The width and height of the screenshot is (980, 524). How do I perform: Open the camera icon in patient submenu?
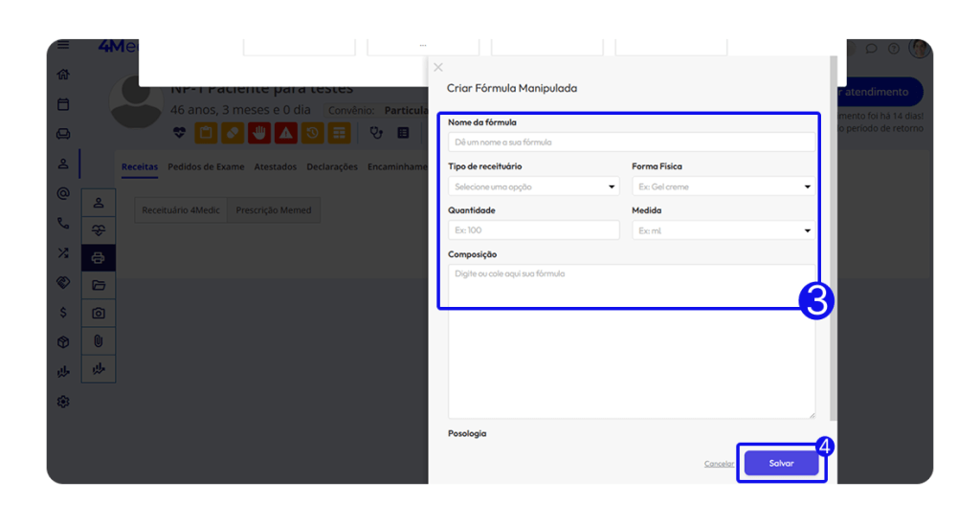(x=98, y=313)
